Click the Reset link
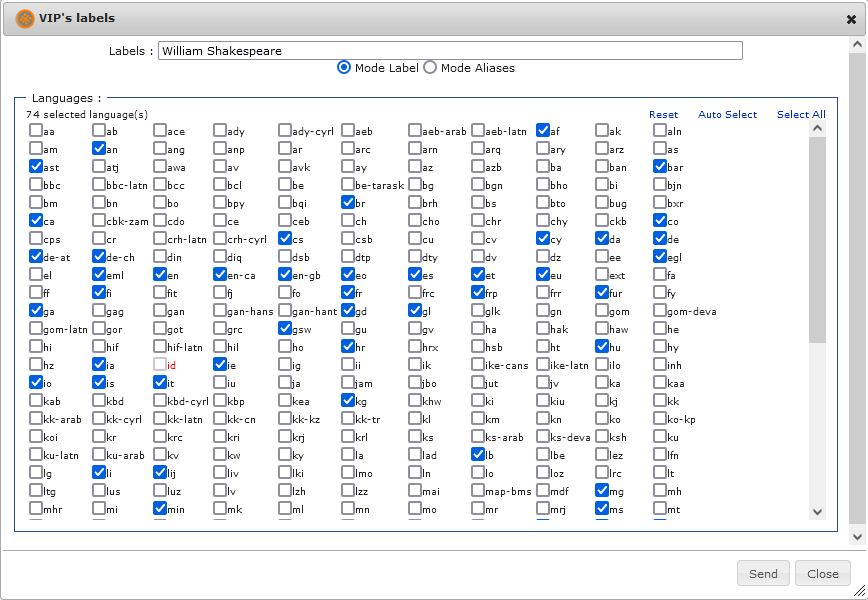 tap(663, 115)
